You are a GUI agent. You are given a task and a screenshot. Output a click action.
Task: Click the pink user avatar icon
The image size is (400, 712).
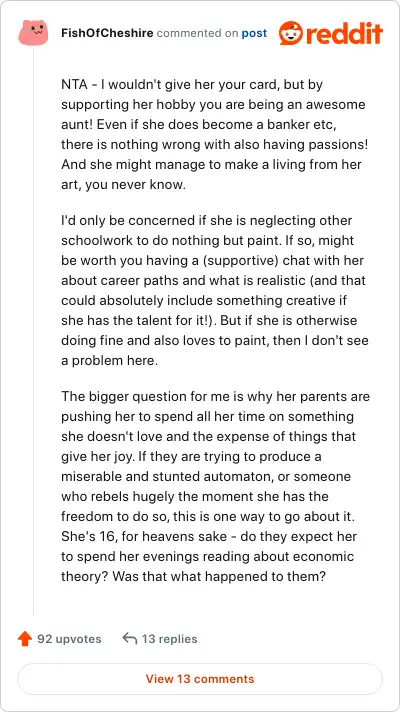tap(33, 33)
